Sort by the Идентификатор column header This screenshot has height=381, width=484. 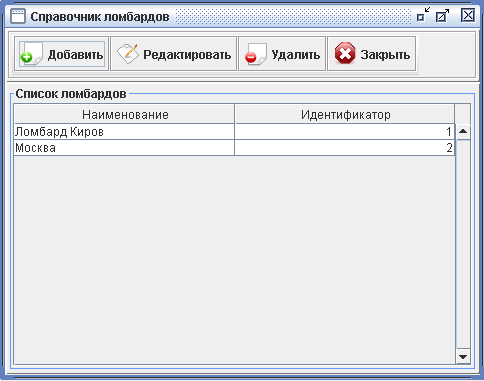pos(345,114)
